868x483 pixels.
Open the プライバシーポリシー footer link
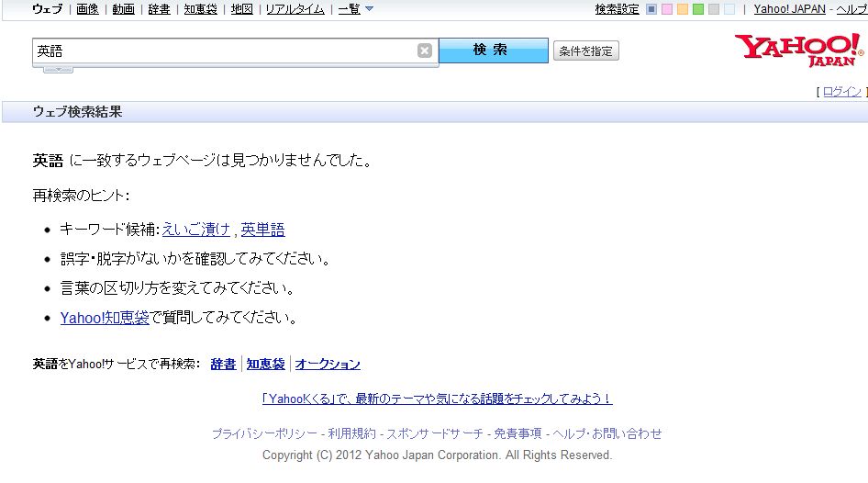click(x=264, y=433)
